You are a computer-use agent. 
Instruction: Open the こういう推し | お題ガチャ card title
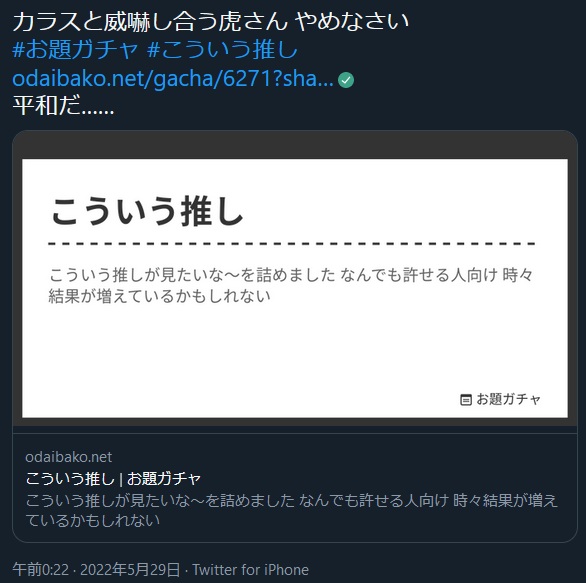(113, 479)
